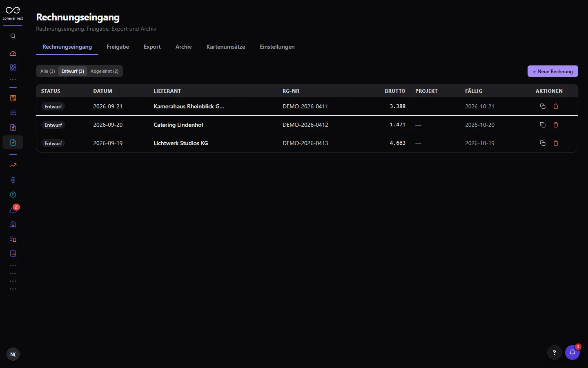The image size is (588, 368).
Task: Click the orange trending-up chart icon
Action: (13, 165)
